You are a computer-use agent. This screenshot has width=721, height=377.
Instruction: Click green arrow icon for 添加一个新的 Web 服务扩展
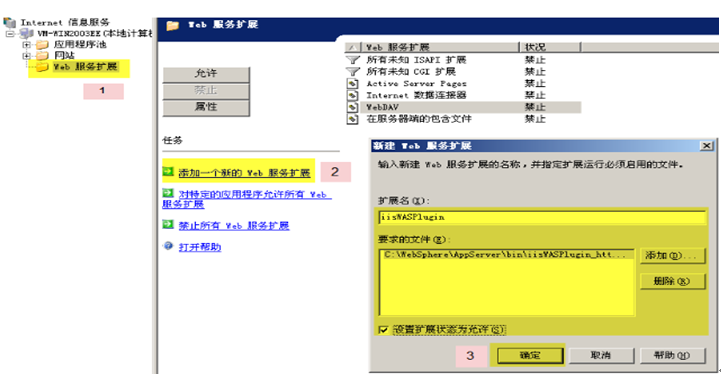click(x=168, y=171)
